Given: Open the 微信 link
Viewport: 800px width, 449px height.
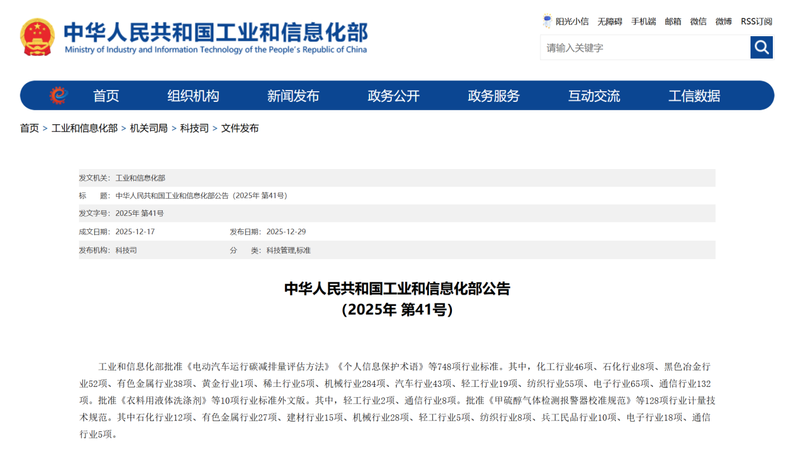Looking at the screenshot, I should point(698,21).
